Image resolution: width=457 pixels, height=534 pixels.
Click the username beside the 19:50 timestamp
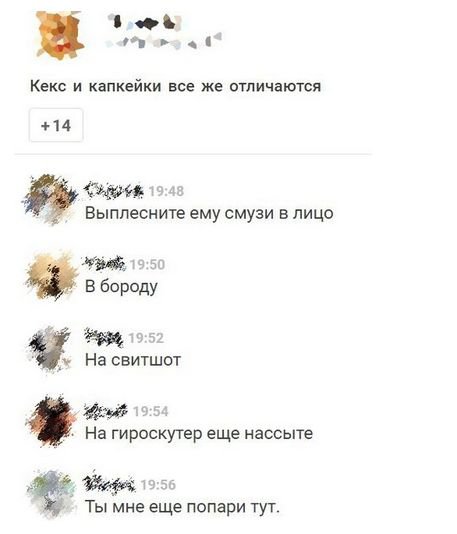coord(104,264)
